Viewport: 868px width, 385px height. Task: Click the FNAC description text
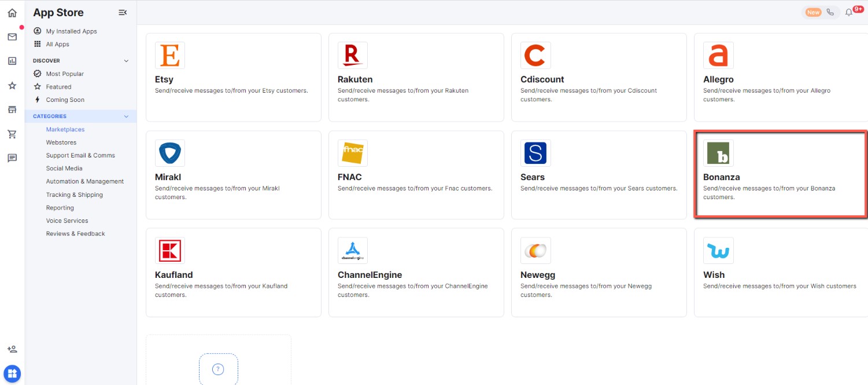(x=415, y=188)
